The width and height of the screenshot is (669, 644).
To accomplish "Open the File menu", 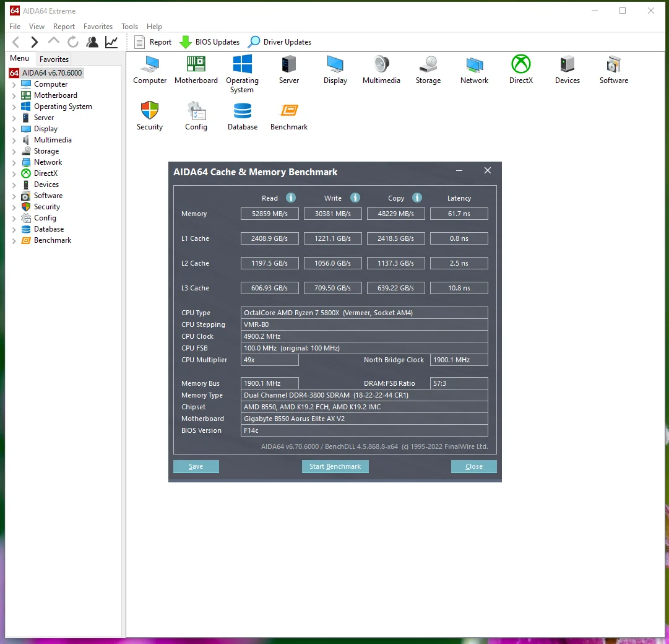I will pos(15,27).
